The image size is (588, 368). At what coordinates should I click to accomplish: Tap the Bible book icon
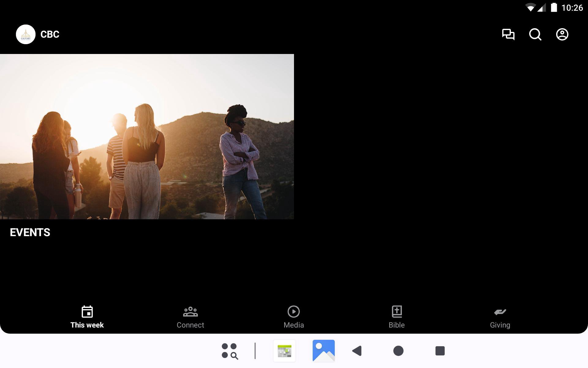(x=397, y=312)
